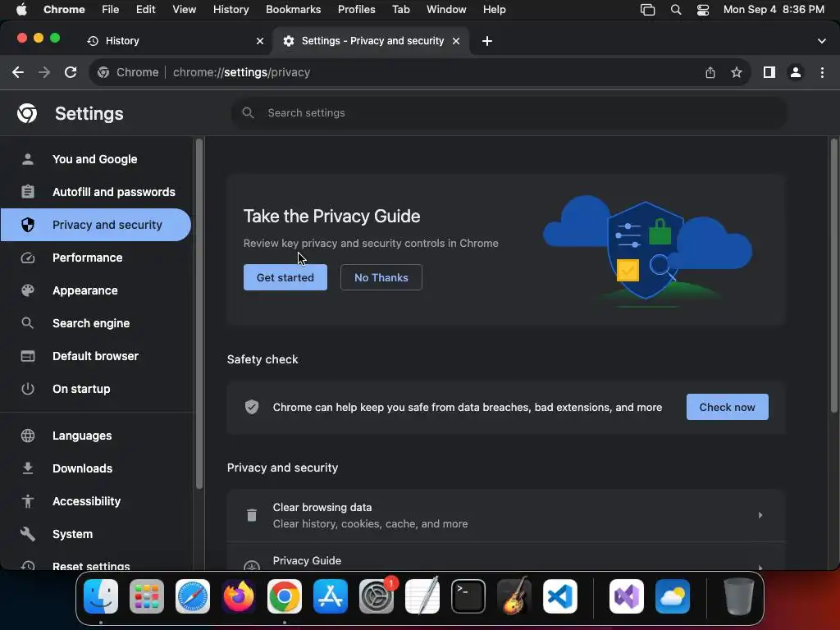Open Accessibility settings
The image size is (840, 630).
click(x=95, y=501)
